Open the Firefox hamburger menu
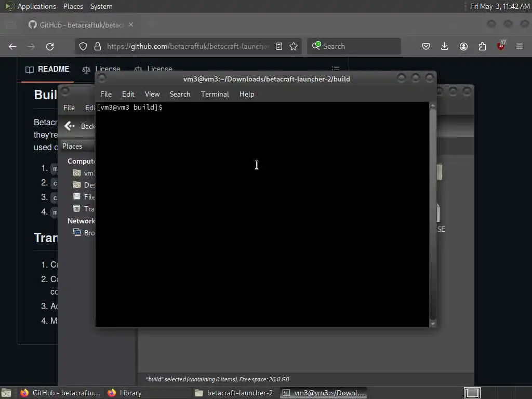The width and height of the screenshot is (532, 399). [x=520, y=46]
